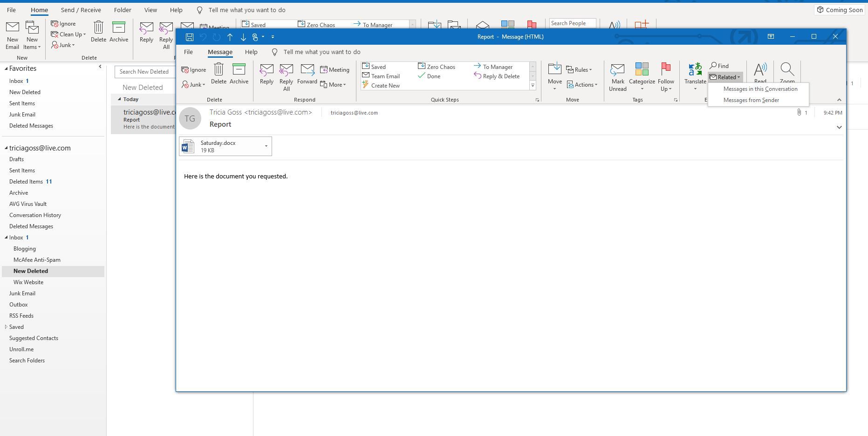
Task: Select Messages from Sender
Action: (x=751, y=100)
